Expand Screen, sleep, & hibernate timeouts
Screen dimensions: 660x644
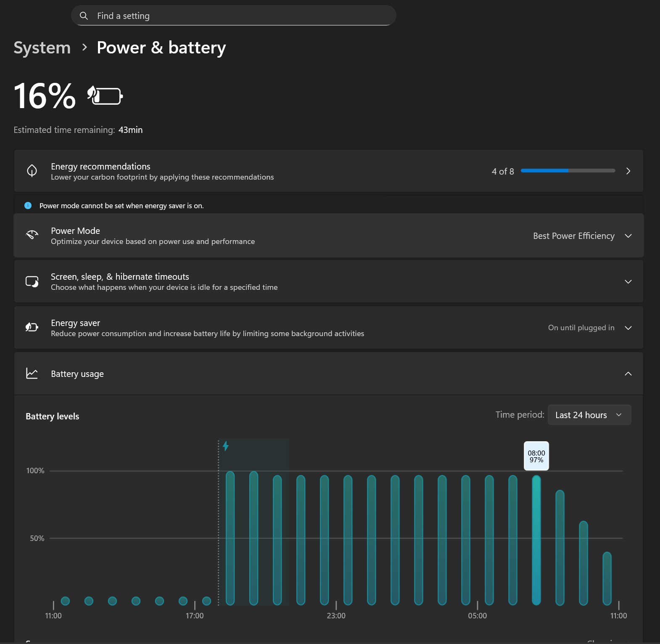628,281
